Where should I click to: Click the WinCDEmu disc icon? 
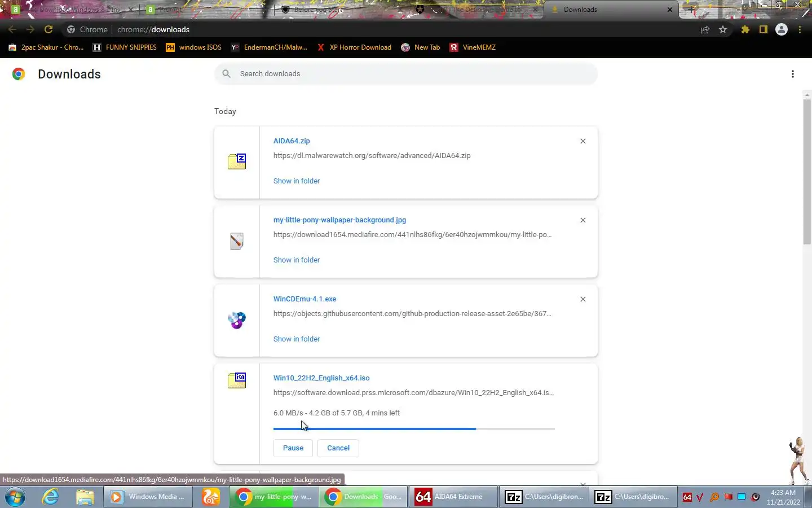click(237, 320)
